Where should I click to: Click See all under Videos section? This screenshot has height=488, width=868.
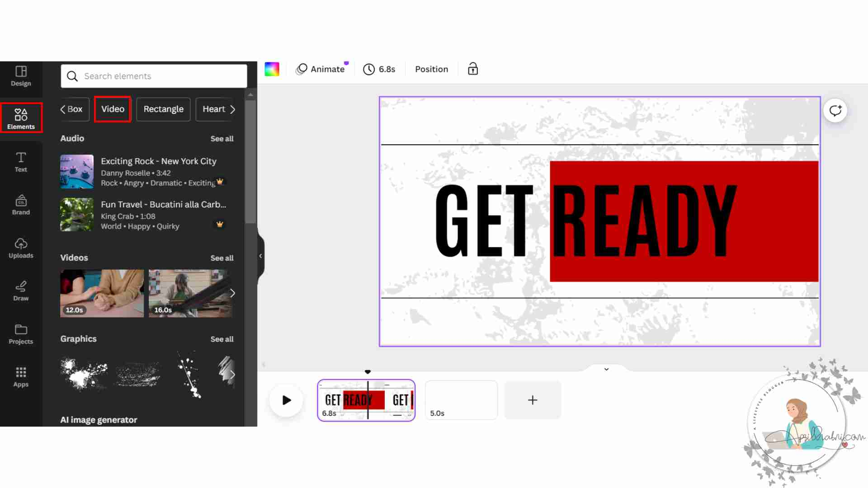pos(222,258)
